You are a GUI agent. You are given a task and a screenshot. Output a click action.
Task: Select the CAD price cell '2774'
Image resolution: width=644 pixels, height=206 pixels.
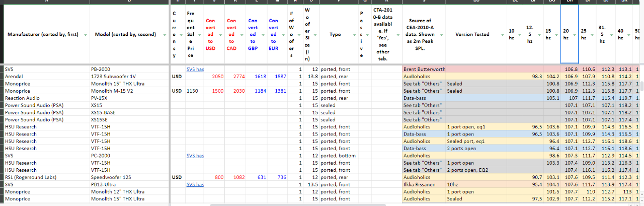pos(235,76)
